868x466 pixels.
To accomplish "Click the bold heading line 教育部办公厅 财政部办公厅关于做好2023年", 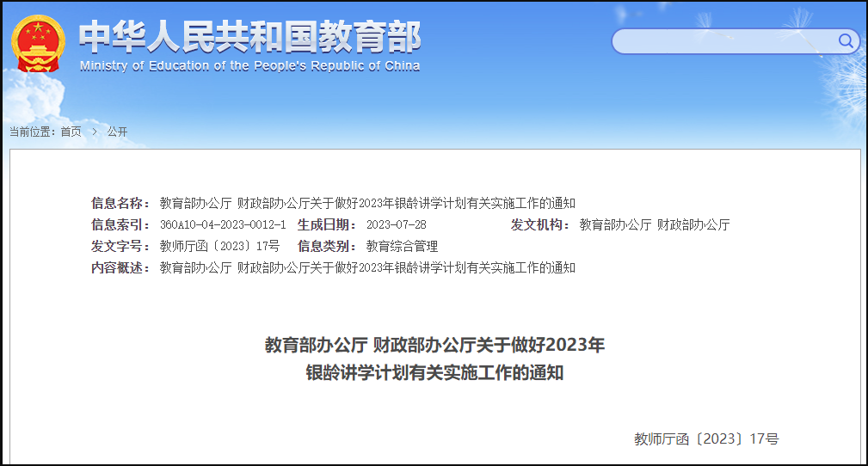I will (434, 346).
